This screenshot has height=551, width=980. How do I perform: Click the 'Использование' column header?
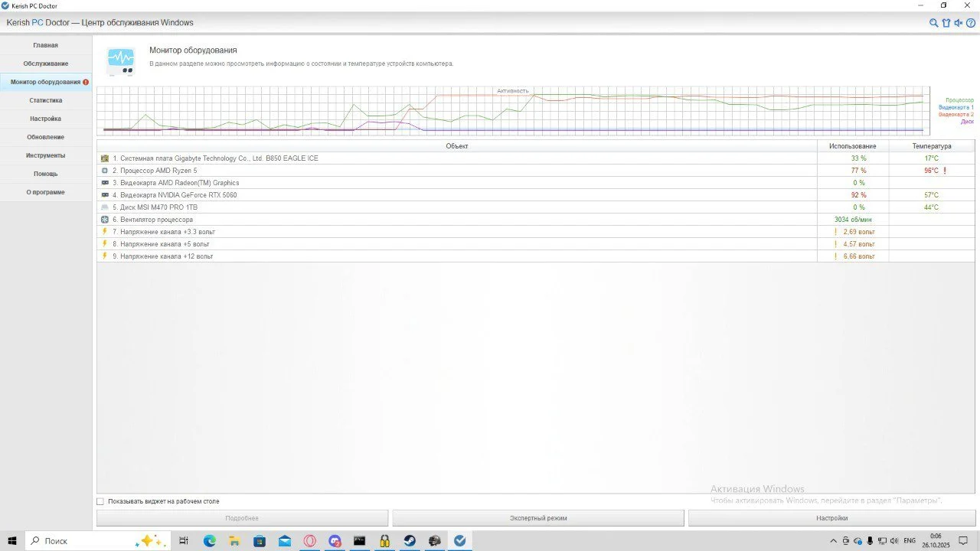852,145
